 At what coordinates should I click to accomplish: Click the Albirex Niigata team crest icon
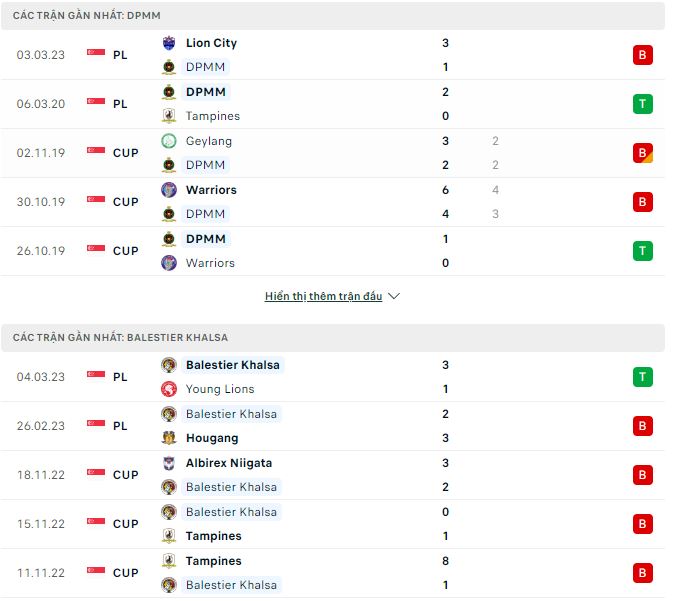(168, 463)
